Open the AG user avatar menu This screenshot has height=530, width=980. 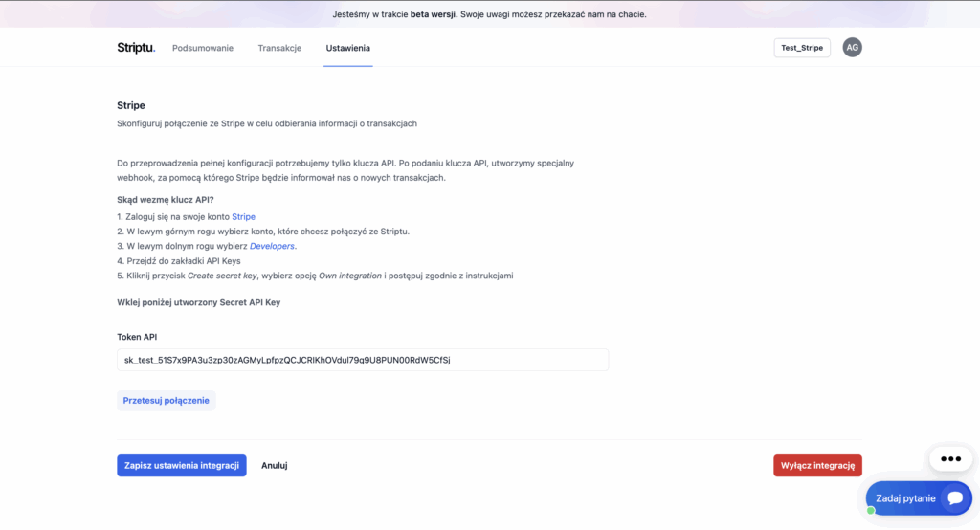coord(852,48)
